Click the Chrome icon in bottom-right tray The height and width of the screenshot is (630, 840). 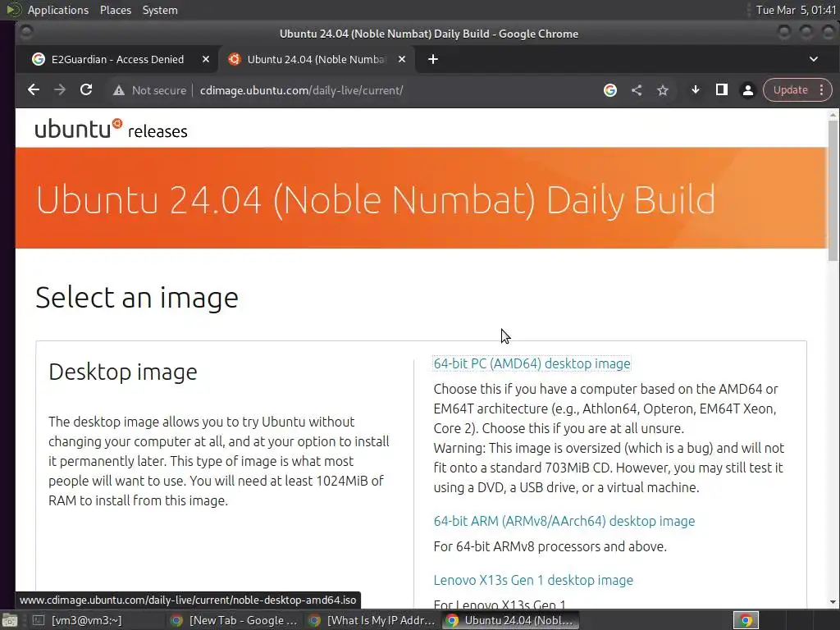(x=746, y=620)
